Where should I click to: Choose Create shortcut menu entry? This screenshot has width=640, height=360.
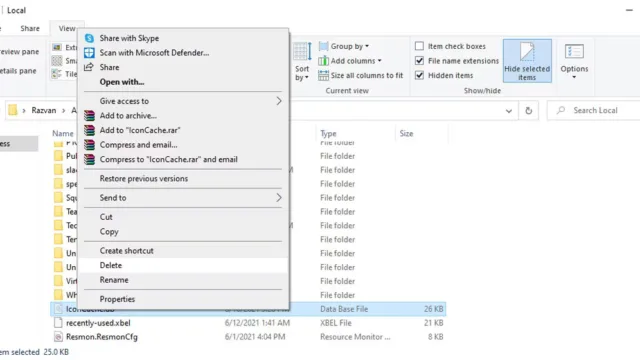[182, 251]
